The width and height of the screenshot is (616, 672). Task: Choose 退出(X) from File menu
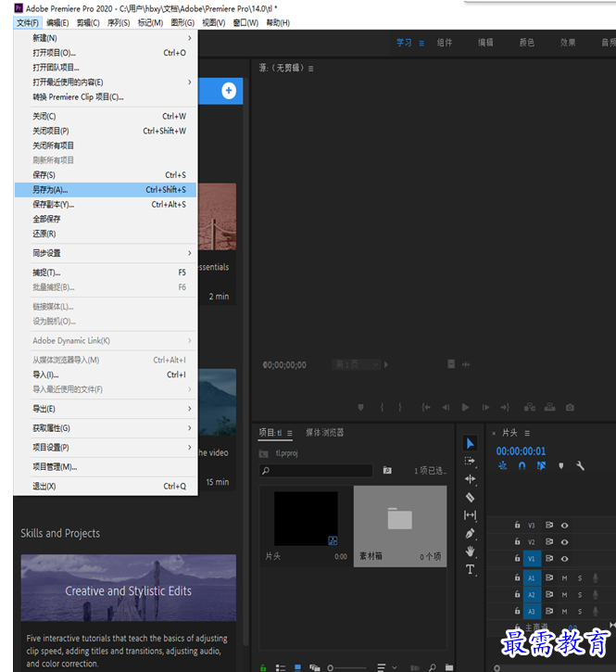(106, 486)
